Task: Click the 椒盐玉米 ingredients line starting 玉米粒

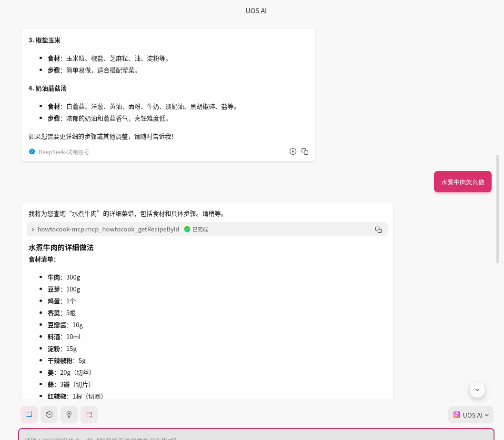Action: (x=110, y=59)
